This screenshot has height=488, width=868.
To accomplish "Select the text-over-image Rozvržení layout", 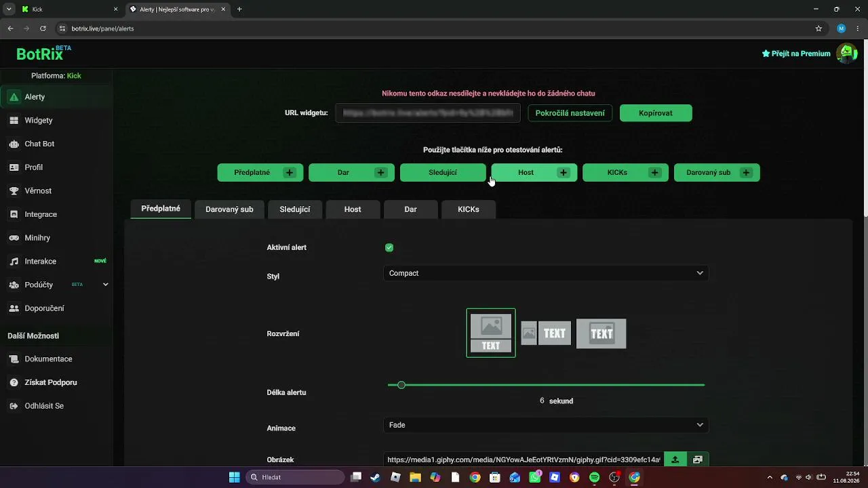I will (x=601, y=333).
